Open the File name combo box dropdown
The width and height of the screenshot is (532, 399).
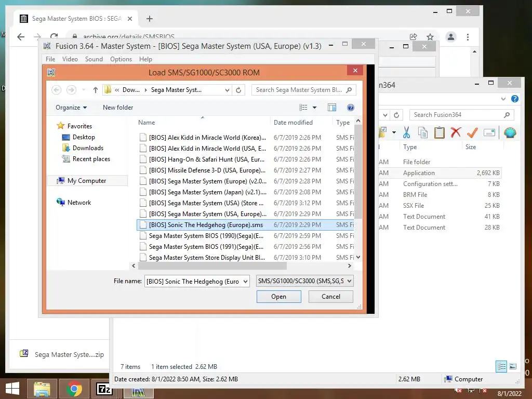point(245,281)
